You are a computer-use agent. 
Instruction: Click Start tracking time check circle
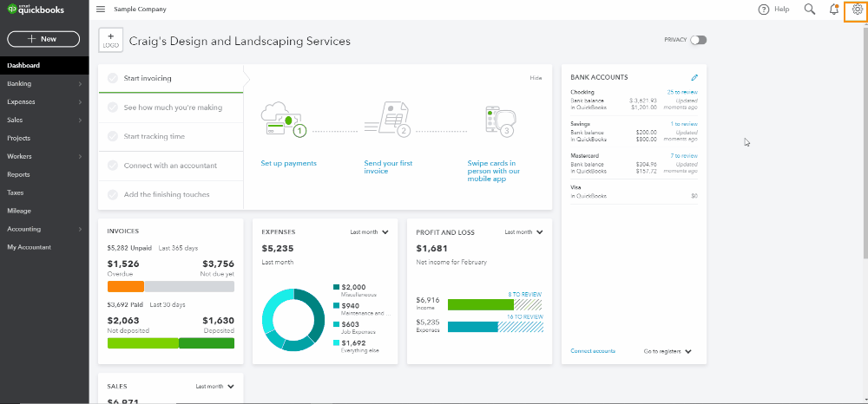coord(113,136)
